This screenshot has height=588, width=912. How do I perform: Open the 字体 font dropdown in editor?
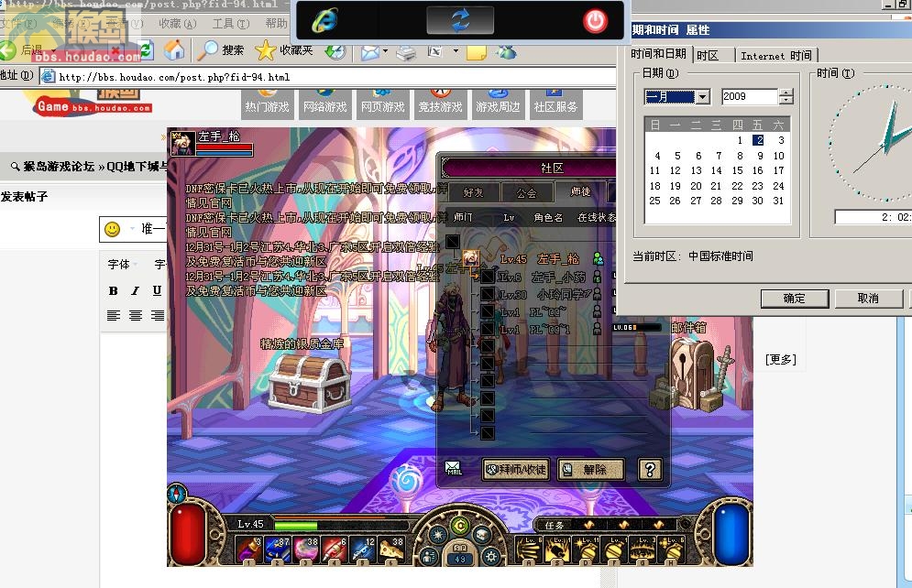pos(122,265)
